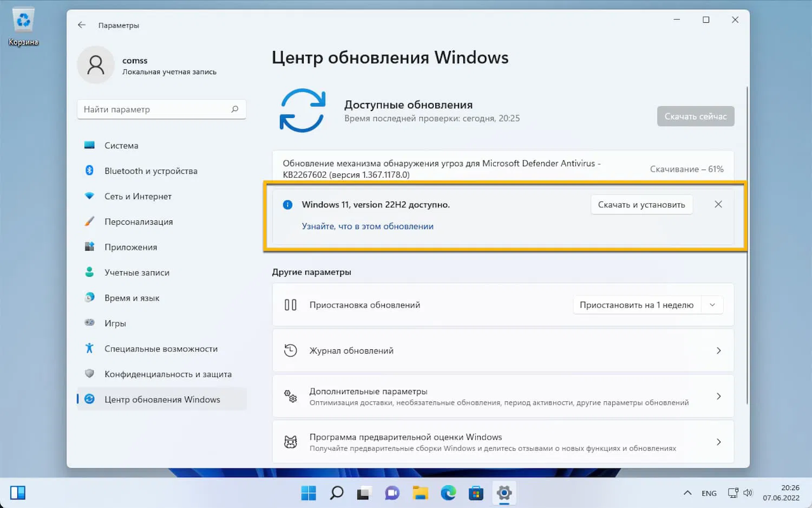812x508 pixels.
Task: Open Время и язык section
Action: click(162, 298)
